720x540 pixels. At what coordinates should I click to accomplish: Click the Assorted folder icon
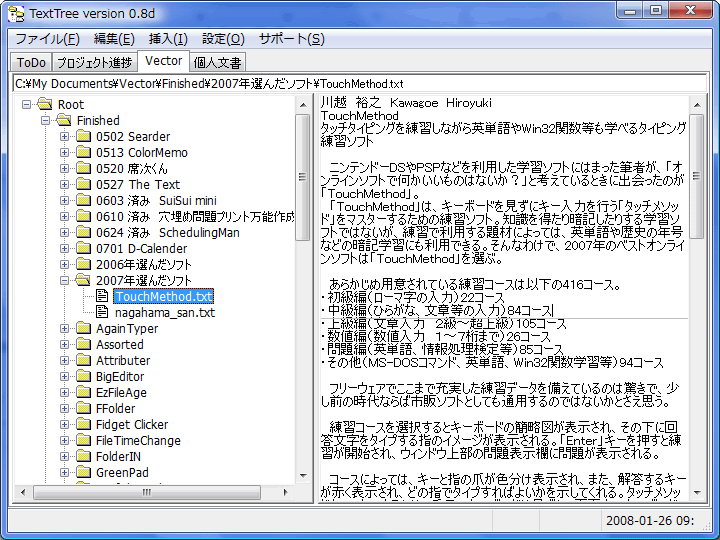tap(83, 344)
